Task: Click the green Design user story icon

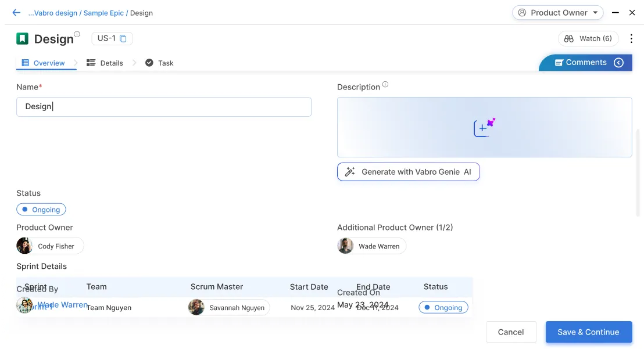Action: click(22, 39)
